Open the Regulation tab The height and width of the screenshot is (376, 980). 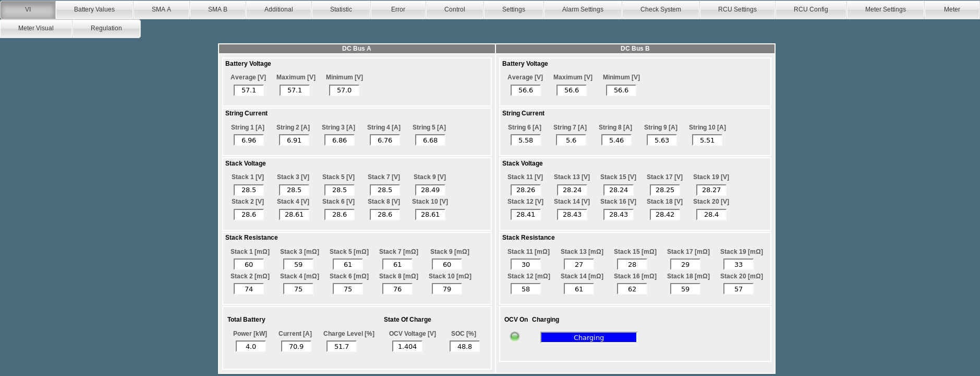(106, 28)
